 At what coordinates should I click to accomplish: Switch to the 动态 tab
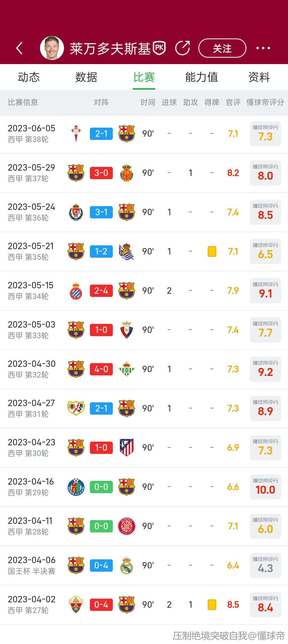29,77
